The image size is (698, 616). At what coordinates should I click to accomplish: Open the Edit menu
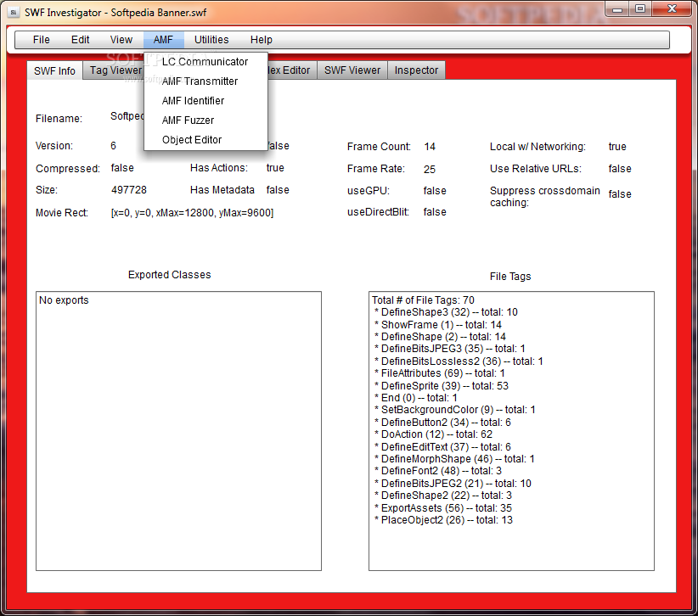click(80, 40)
